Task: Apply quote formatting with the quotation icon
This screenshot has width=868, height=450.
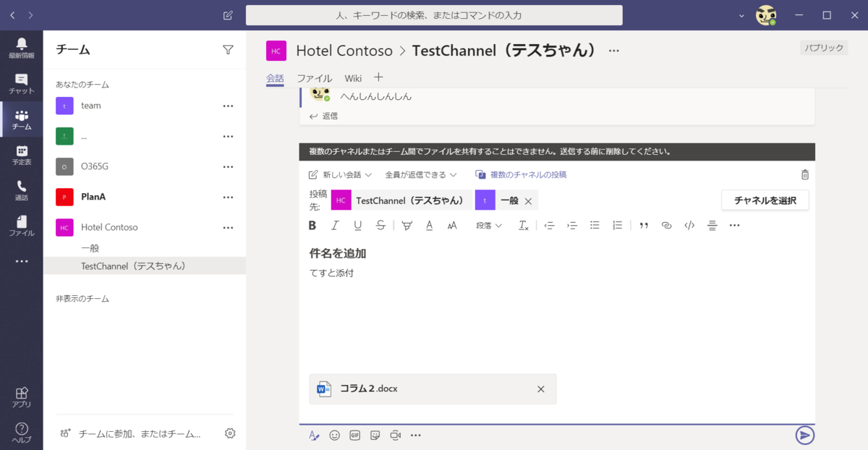Action: point(644,225)
